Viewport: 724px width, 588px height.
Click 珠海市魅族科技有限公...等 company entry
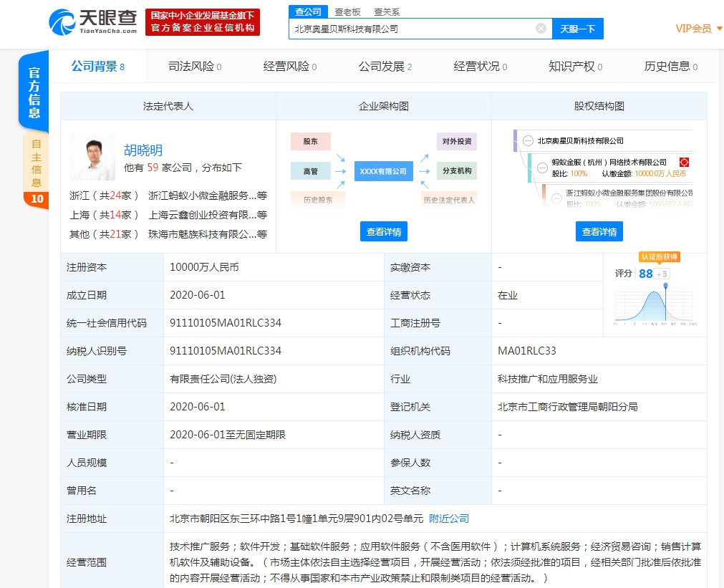click(x=208, y=234)
